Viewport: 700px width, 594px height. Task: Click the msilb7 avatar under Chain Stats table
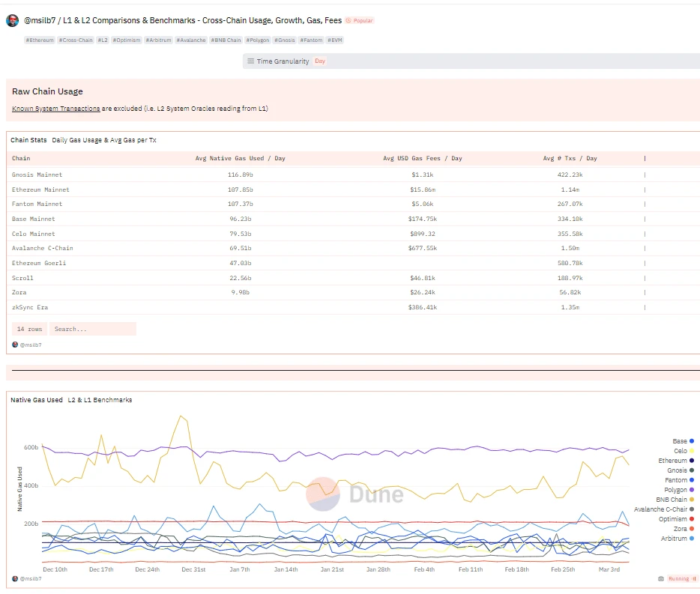(15, 345)
